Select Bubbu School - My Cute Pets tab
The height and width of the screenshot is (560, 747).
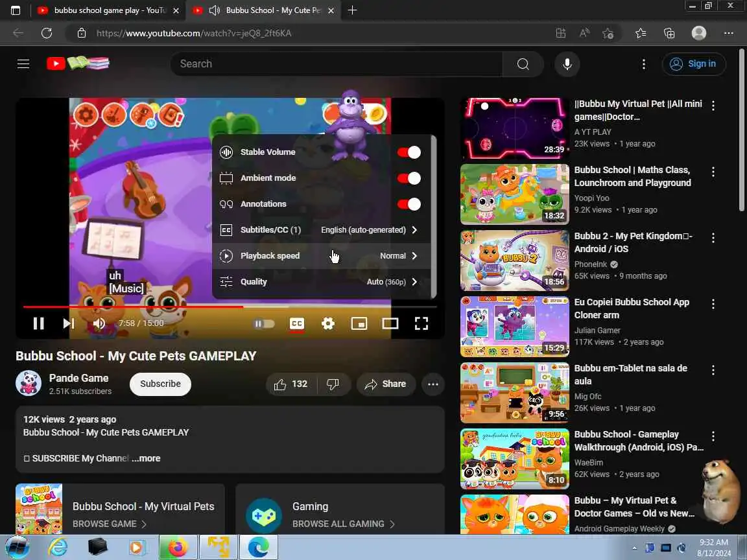(272, 10)
